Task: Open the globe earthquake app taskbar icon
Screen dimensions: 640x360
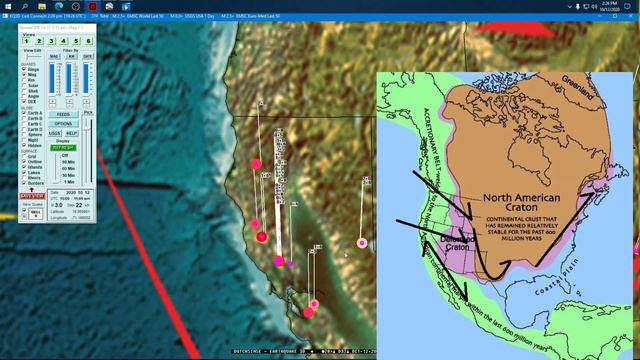Action: pos(109,7)
